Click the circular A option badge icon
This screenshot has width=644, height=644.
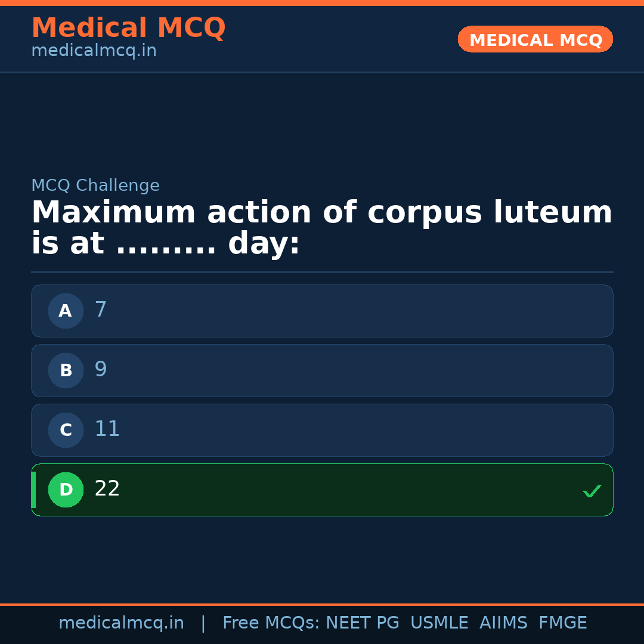click(66, 311)
